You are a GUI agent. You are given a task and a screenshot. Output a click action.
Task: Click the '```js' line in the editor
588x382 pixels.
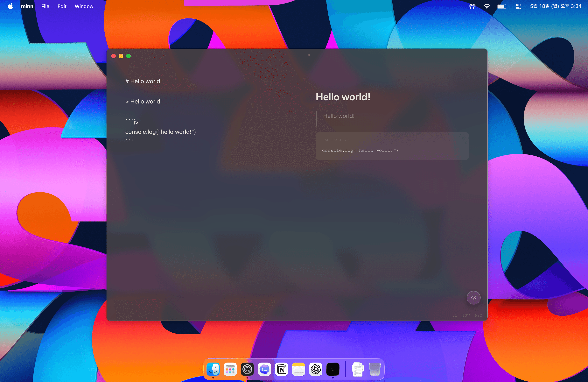[131, 122]
